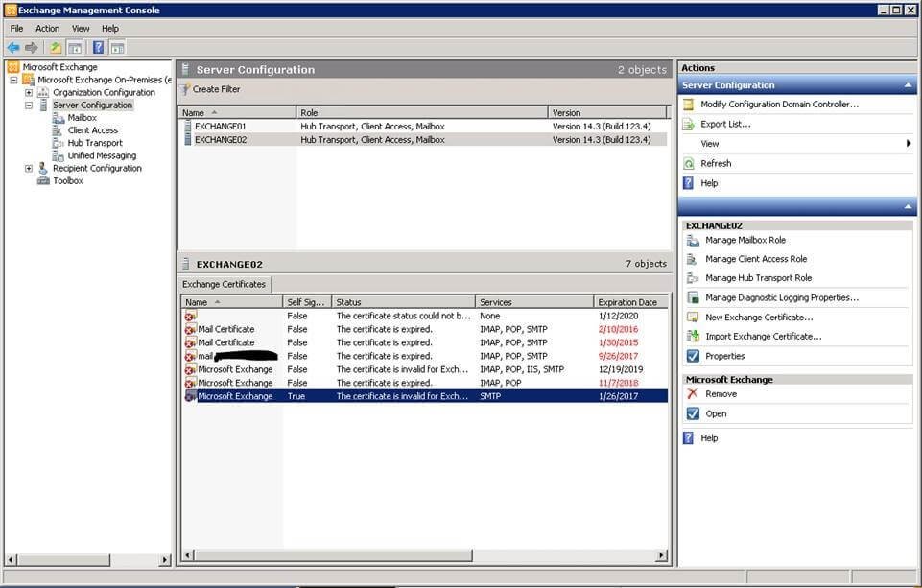922x588 pixels.
Task: Sort certificates by the Name column header
Action: pos(231,302)
